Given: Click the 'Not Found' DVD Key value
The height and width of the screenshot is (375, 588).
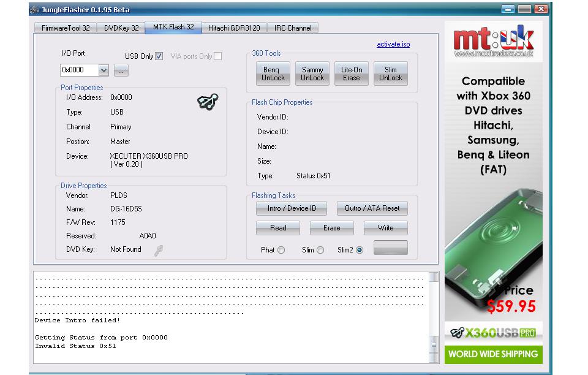Looking at the screenshot, I should (x=126, y=249).
